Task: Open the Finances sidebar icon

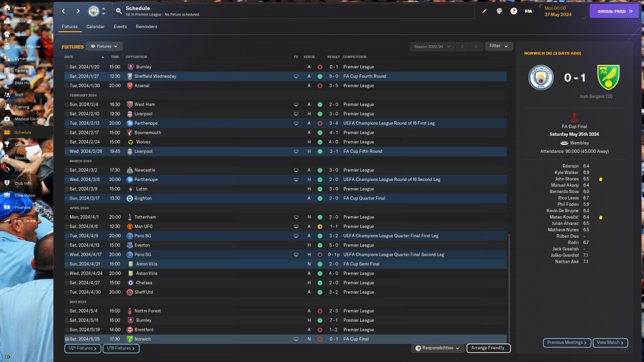Action: [x=7, y=207]
